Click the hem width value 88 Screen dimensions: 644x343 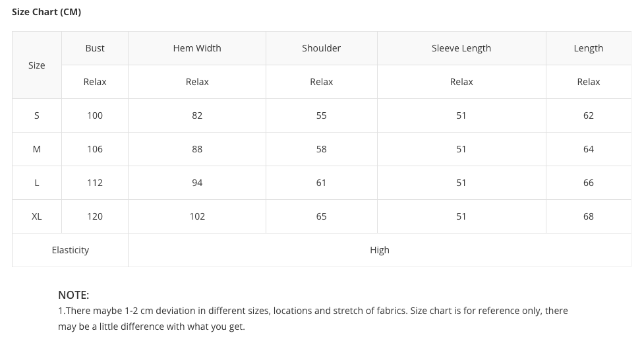tap(197, 149)
